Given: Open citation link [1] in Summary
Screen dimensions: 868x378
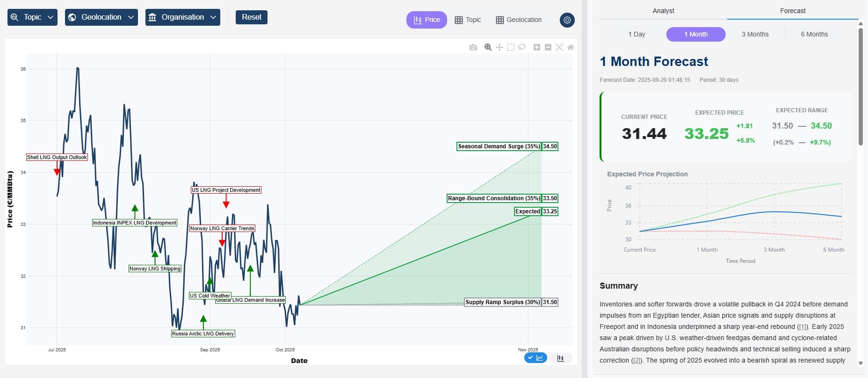Looking at the screenshot, I should [803, 327].
